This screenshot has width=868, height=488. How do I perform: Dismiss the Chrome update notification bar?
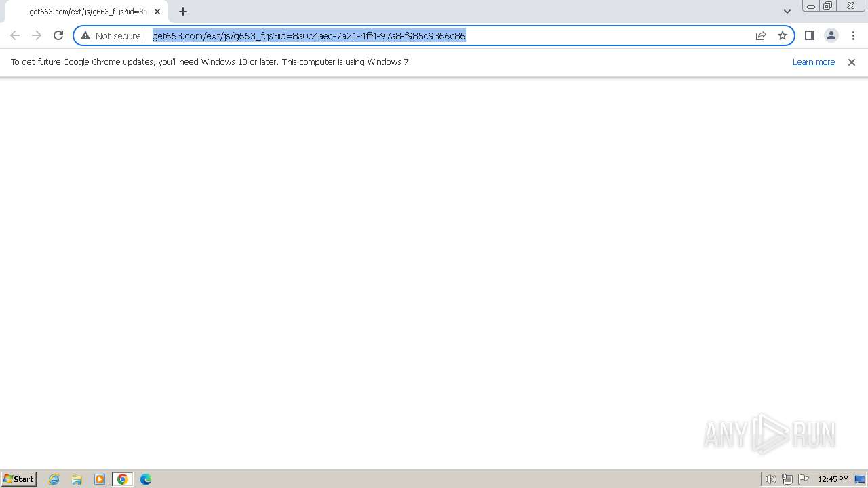pyautogui.click(x=852, y=62)
